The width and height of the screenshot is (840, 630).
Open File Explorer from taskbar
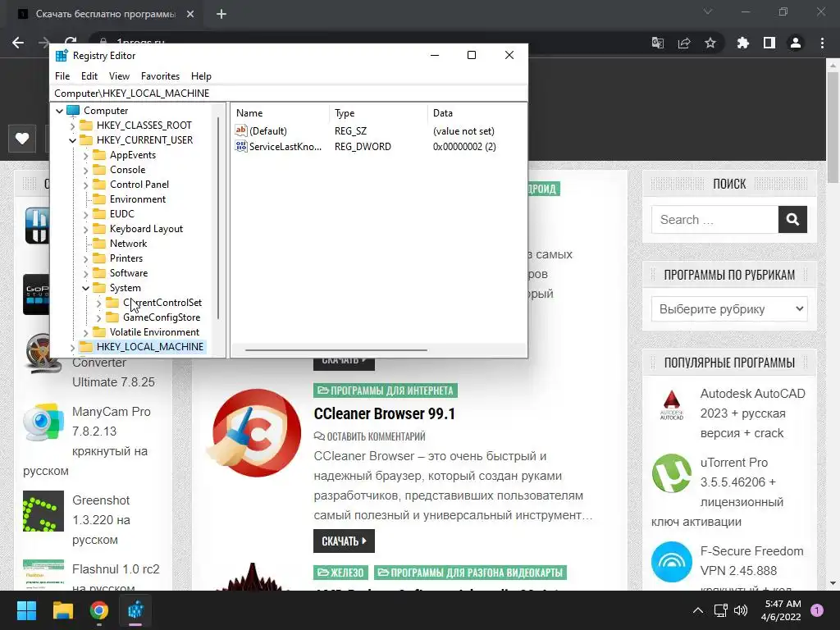click(62, 610)
